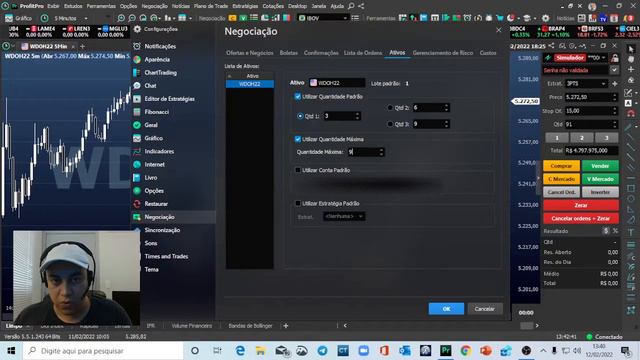The height and width of the screenshot is (360, 640).
Task: Toggle the checkmark next to Senha não validada
Action: (x=614, y=70)
